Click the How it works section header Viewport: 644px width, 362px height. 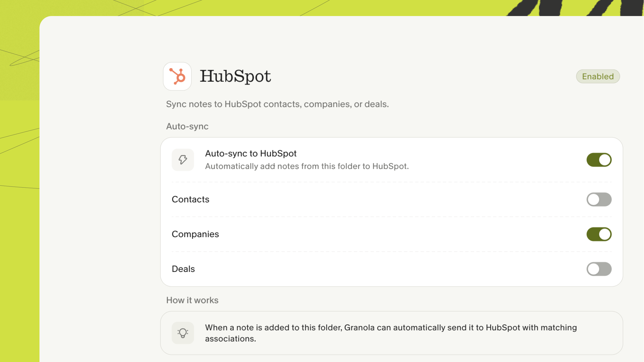192,300
